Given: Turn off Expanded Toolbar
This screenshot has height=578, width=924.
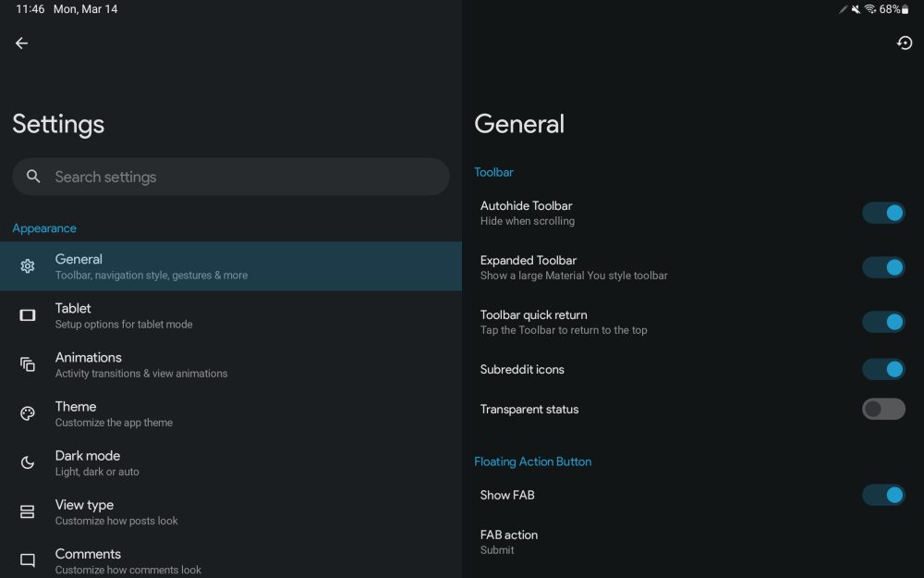Looking at the screenshot, I should (x=883, y=267).
